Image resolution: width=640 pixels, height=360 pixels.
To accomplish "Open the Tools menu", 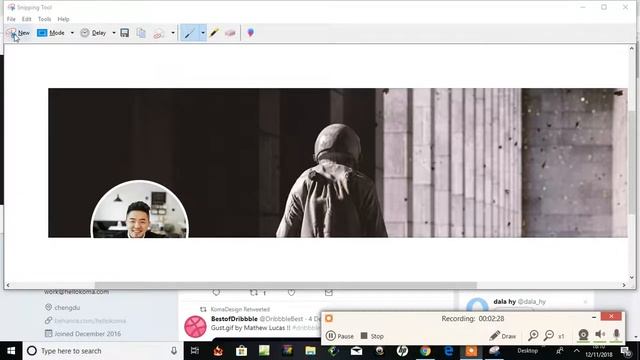I will pos(44,19).
